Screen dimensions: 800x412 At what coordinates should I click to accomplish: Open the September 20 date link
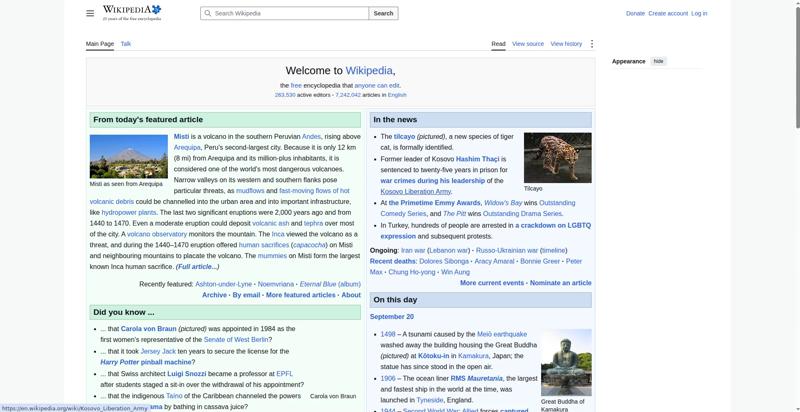[392, 317]
